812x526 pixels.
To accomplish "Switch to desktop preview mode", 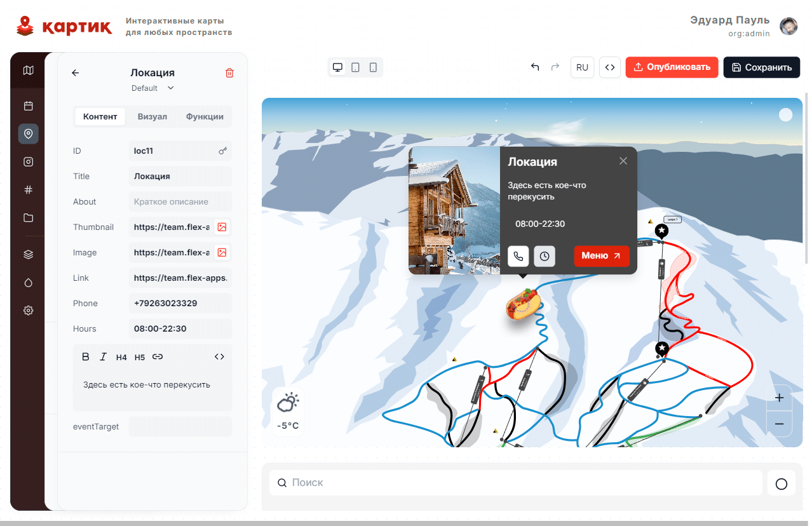I will [x=337, y=67].
